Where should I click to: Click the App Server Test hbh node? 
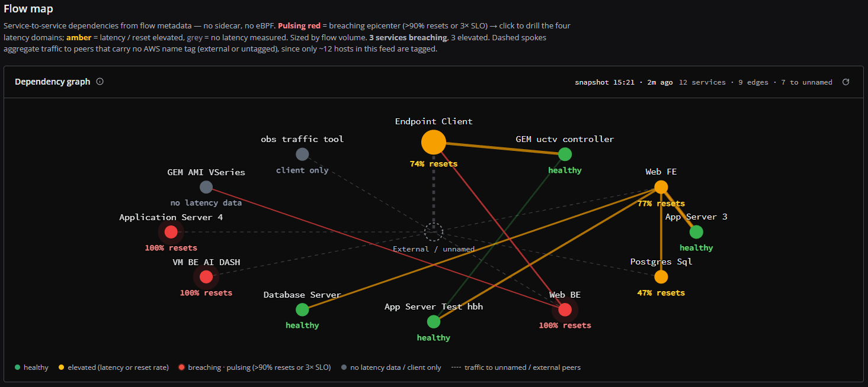pos(434,321)
